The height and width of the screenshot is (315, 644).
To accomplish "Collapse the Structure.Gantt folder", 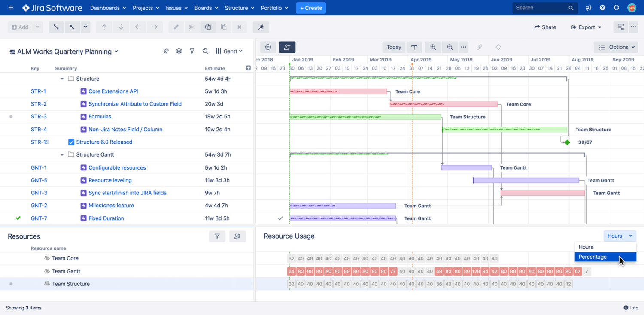I will pyautogui.click(x=62, y=154).
